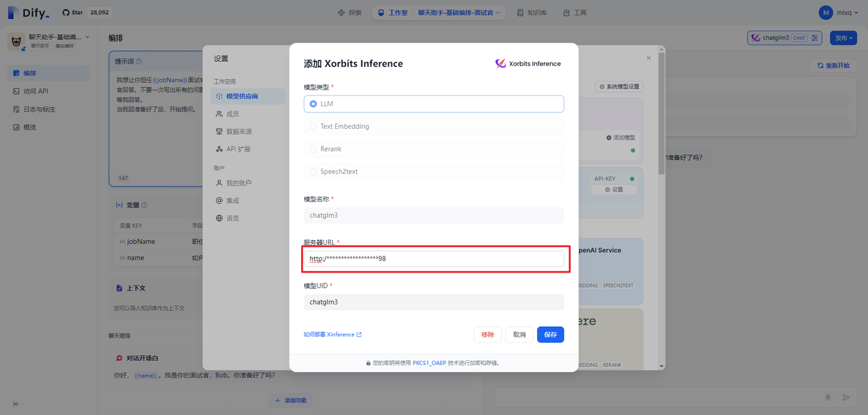Click the blue Save (保存) button
The height and width of the screenshot is (415, 868).
[550, 334]
